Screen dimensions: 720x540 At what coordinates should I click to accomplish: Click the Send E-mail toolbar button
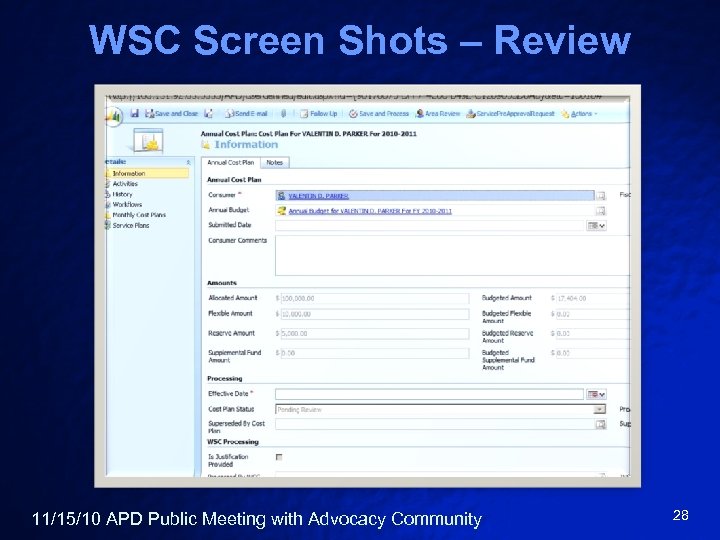pos(246,113)
